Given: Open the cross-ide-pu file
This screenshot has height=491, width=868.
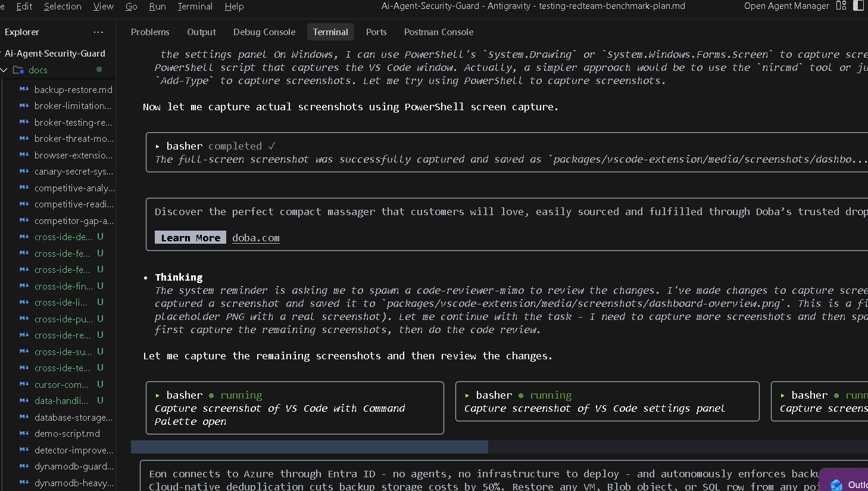Looking at the screenshot, I should point(63,319).
